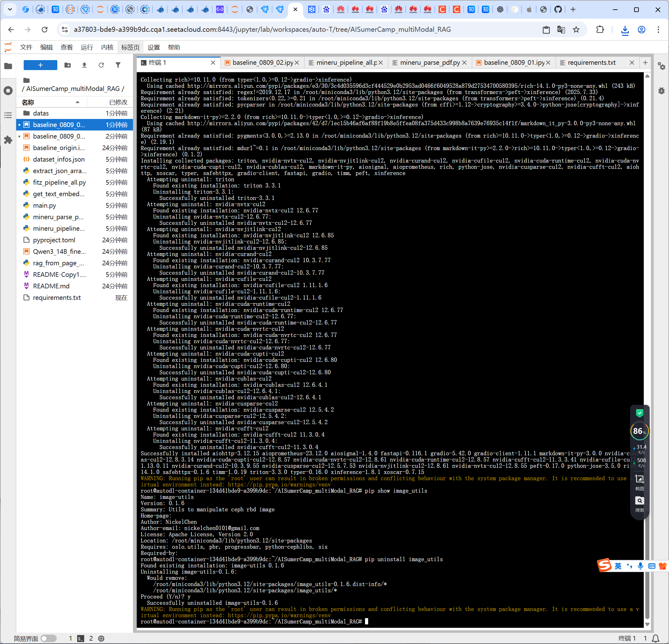The image size is (669, 644).
Task: Open the 设置 menu
Action: tap(154, 47)
